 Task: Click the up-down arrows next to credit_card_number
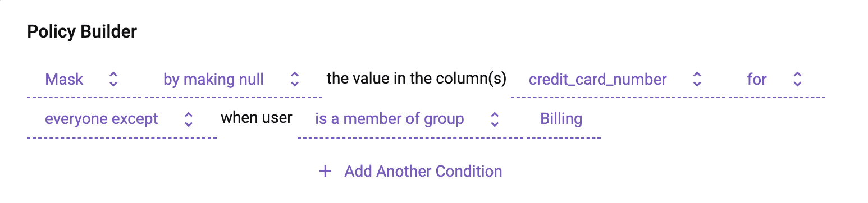click(697, 79)
